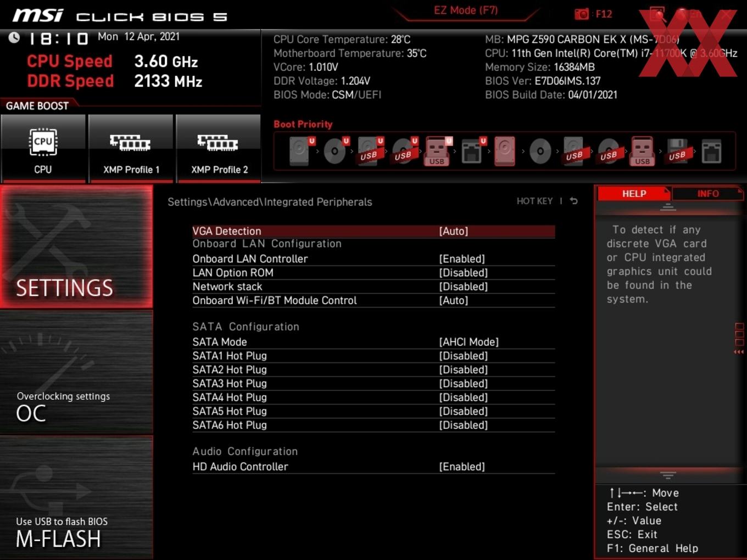Select the legacy network boot icon without U badge
The width and height of the screenshot is (747, 560).
coord(711,151)
